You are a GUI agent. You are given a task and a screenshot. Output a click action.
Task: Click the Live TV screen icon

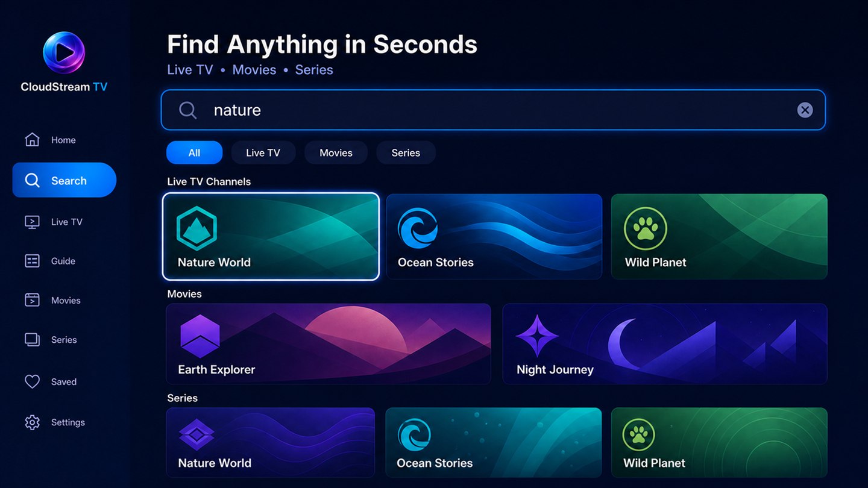tap(32, 222)
